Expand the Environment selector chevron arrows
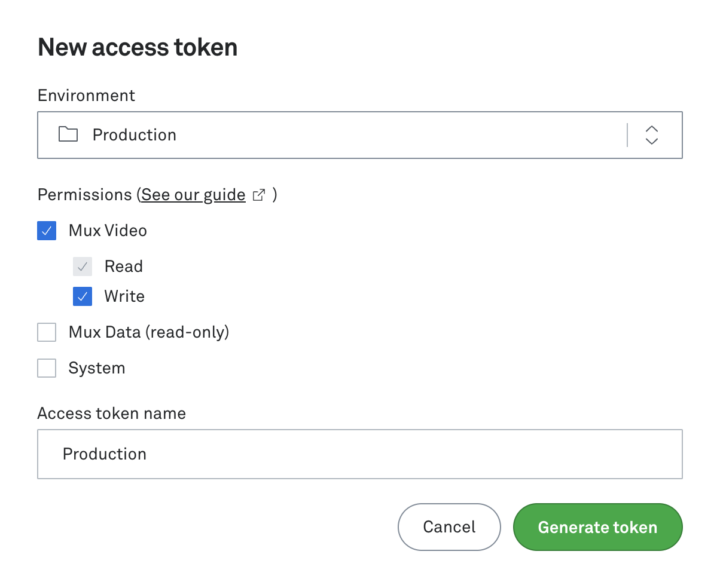The image size is (720, 588). tap(652, 135)
